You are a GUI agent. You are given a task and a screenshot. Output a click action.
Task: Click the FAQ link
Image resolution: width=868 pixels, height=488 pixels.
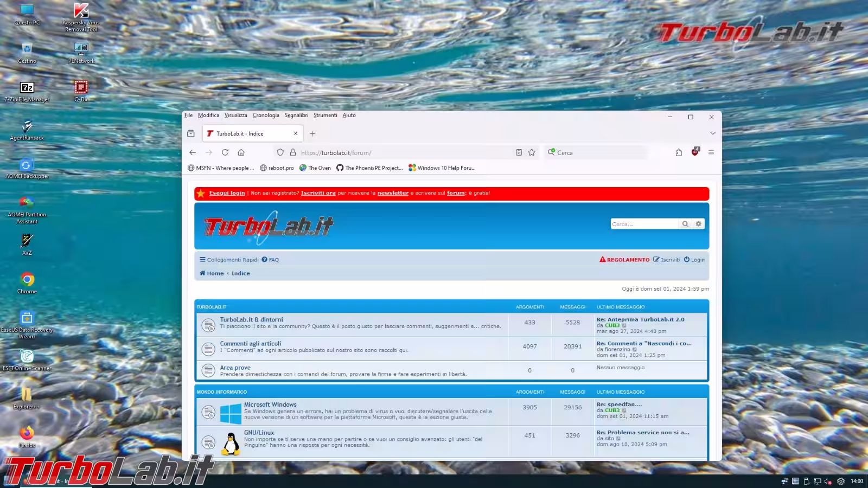(270, 260)
